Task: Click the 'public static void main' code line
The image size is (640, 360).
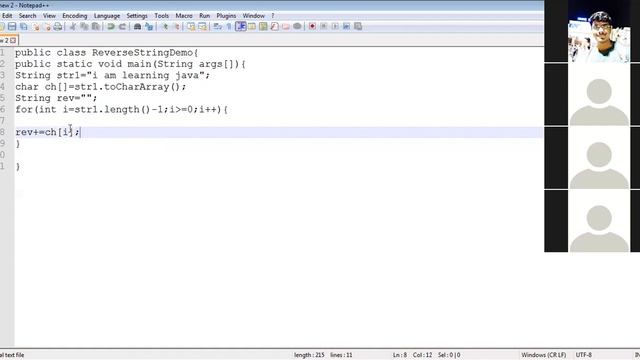Action: 130,64
